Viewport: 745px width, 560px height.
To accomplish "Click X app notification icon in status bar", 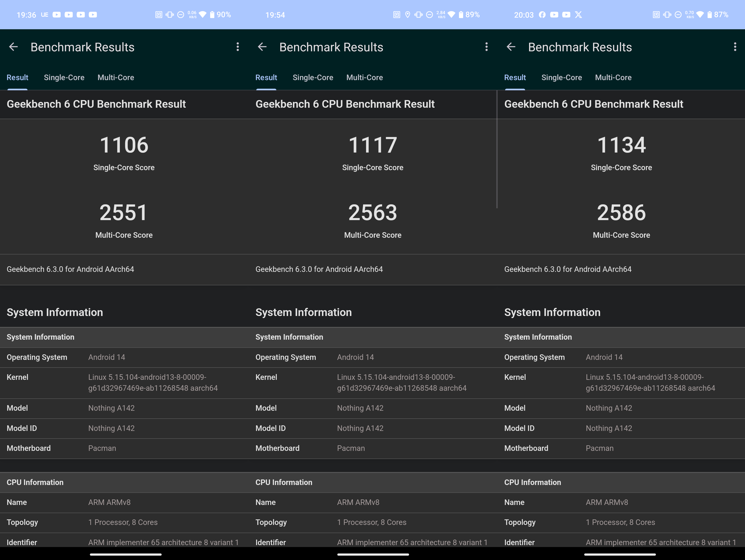I will click(x=578, y=14).
